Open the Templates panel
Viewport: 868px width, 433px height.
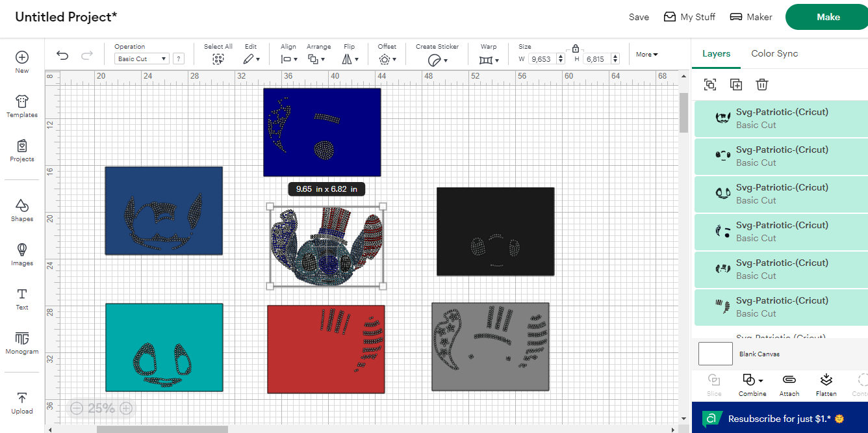coord(22,107)
